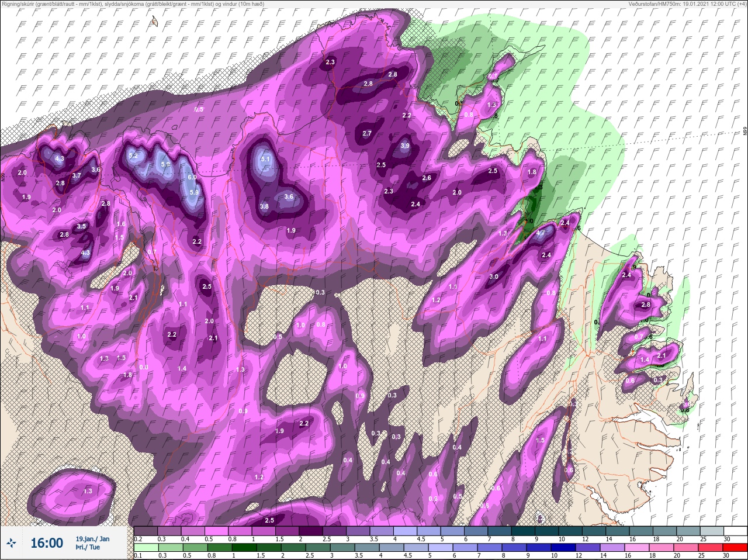748x560 pixels.
Task: Click the 2.6 precipitation value label
Action: pyautogui.click(x=427, y=178)
